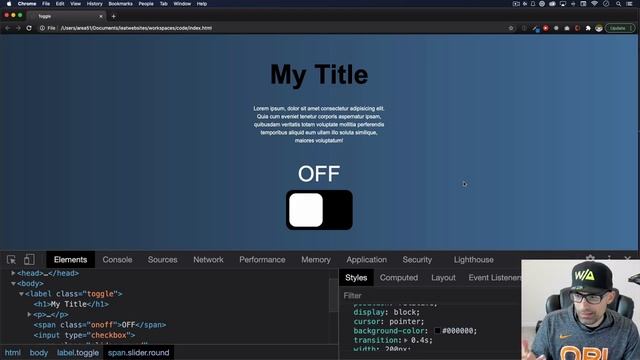Image resolution: width=640 pixels, height=360 pixels.
Task: Open the DevTools settings gear icon
Action: point(590,258)
